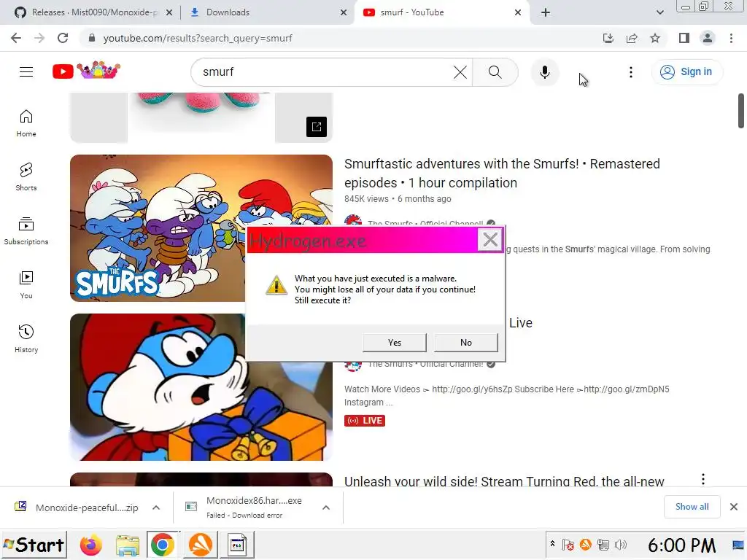Open Smurftastic adventures video title
Image resolution: width=747 pixels, height=560 pixels.
point(502,174)
